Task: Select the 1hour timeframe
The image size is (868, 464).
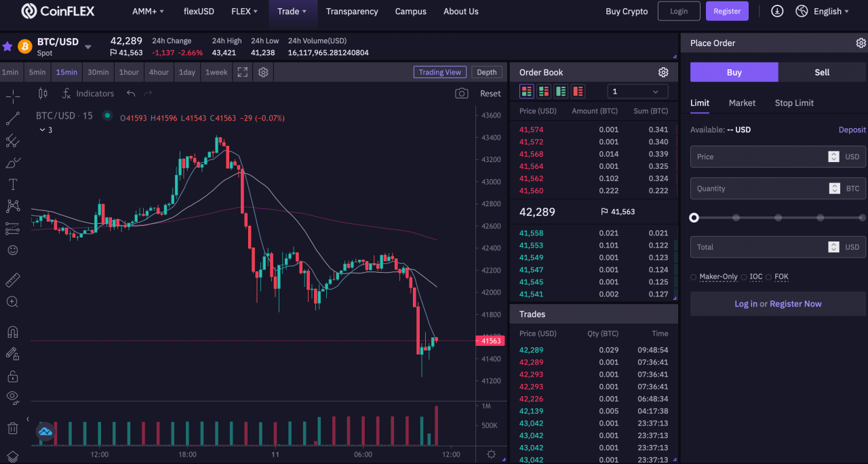Action: (x=129, y=72)
